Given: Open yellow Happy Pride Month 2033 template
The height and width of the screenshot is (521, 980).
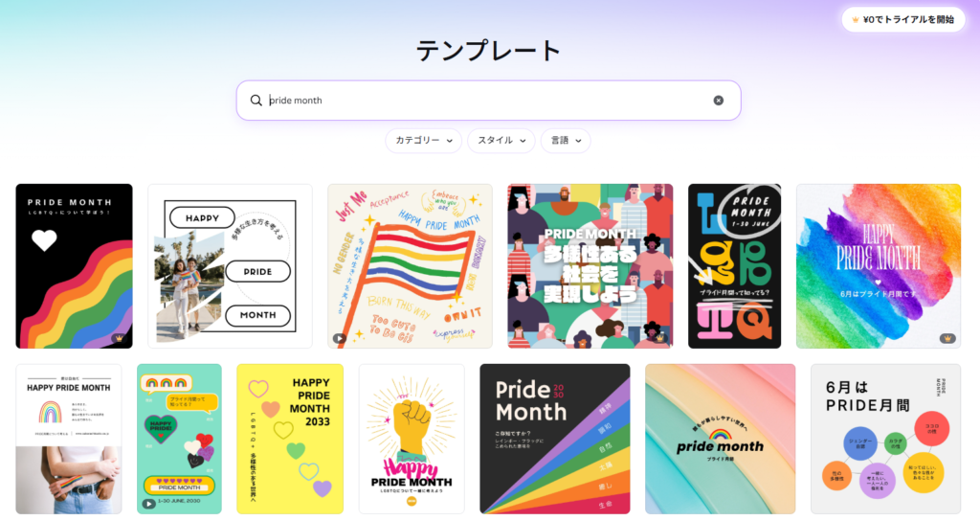Looking at the screenshot, I should click(x=290, y=439).
